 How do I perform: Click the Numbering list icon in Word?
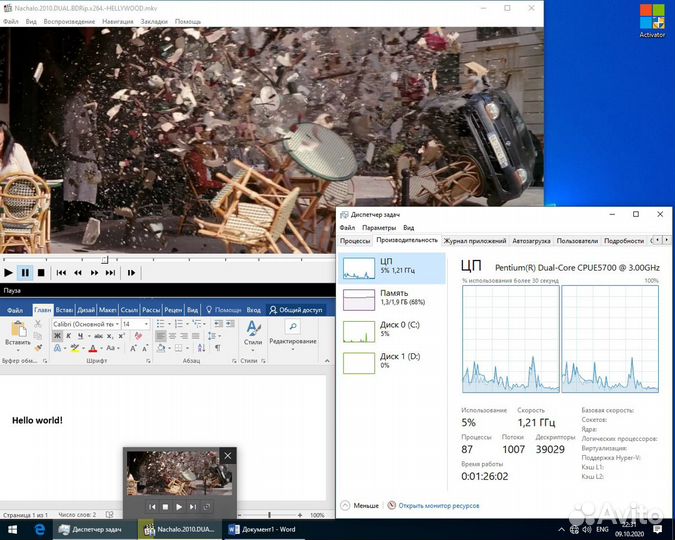(179, 323)
